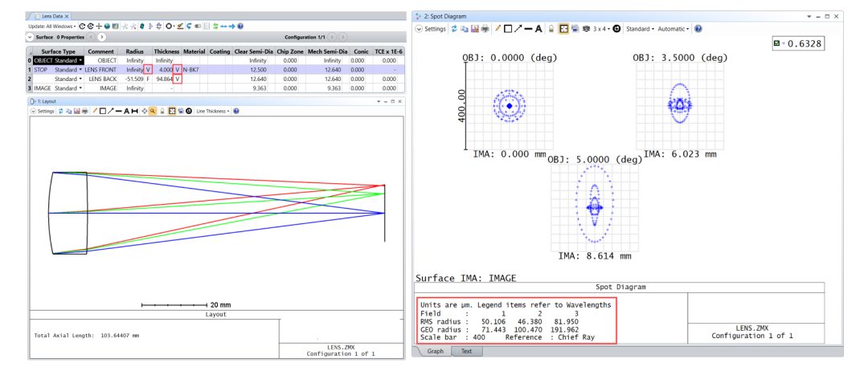Click the zoom magnifier icon in Layout toolbar
868x371 pixels.
(x=152, y=111)
